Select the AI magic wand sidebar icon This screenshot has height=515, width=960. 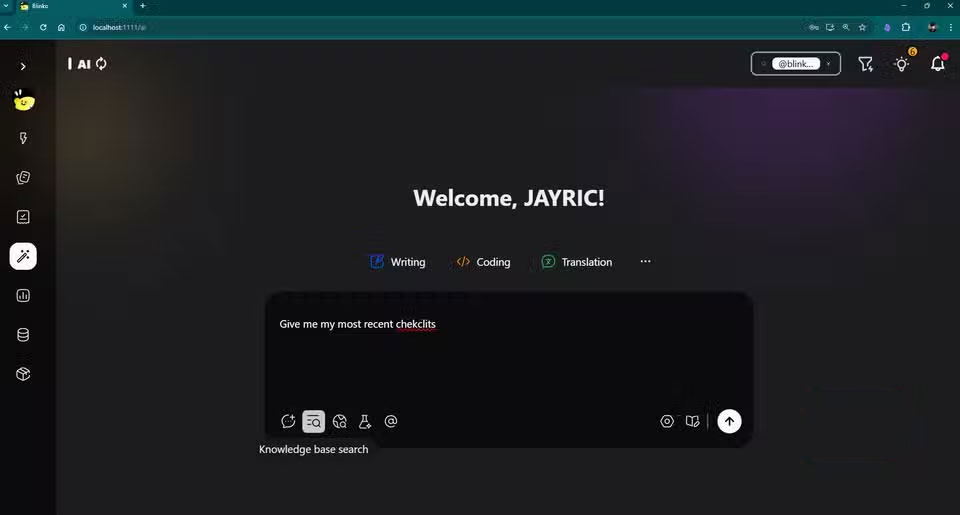coord(23,256)
